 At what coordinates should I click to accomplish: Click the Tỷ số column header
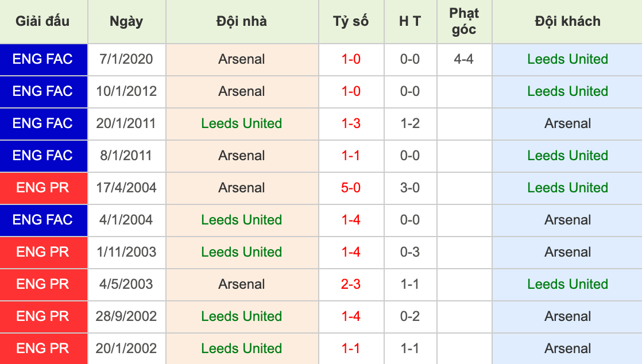(x=351, y=21)
